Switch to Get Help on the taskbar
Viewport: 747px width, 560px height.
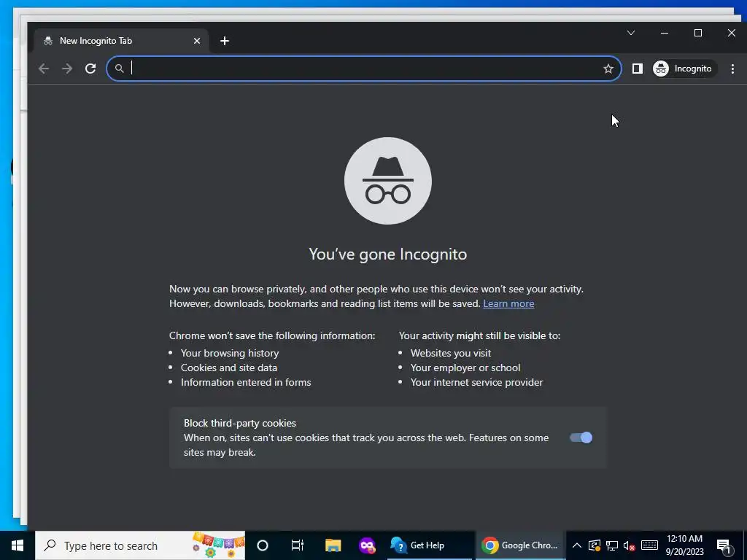pyautogui.click(x=430, y=545)
